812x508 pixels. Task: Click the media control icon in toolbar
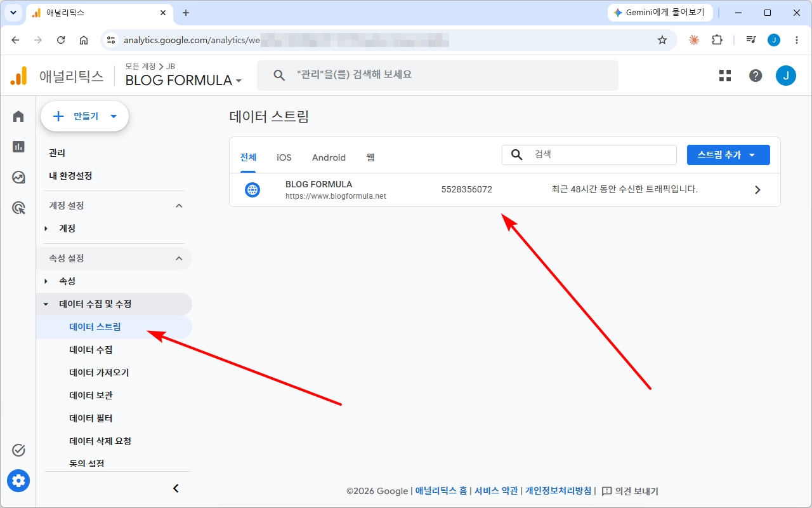point(751,40)
